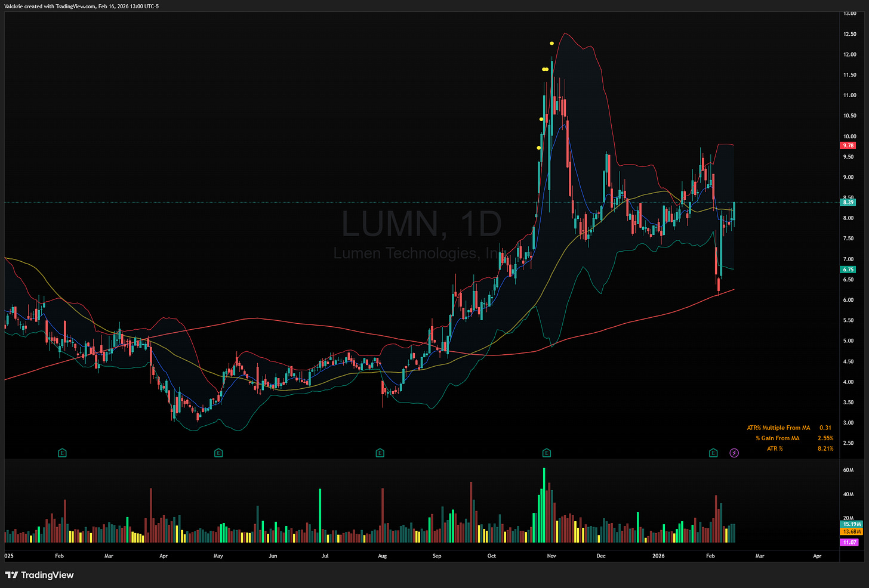Click the '% Gain From MA' text

777,438
